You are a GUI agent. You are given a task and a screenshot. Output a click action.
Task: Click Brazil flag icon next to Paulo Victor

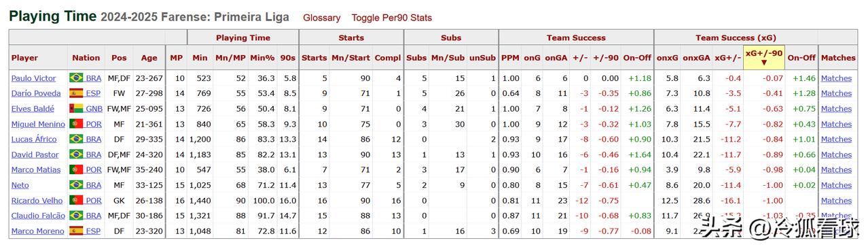76,78
